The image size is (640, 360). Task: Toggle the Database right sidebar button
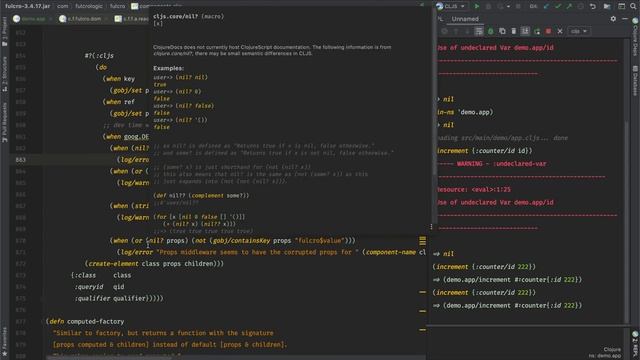coord(635,81)
